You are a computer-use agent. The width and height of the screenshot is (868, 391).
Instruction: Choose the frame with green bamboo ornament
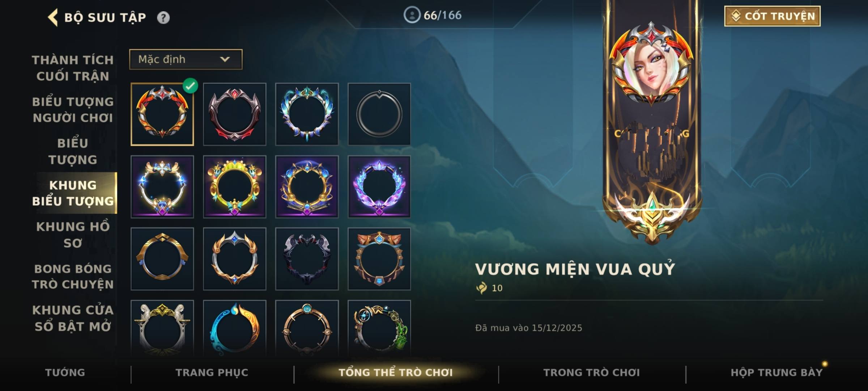379,328
